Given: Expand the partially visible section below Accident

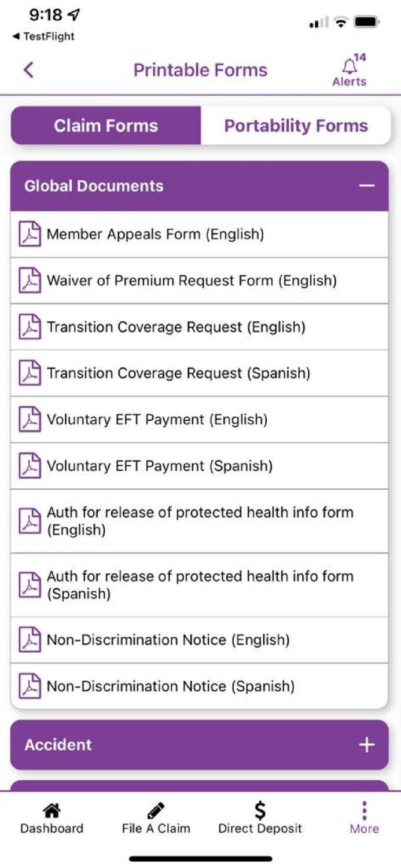Looking at the screenshot, I should [x=200, y=785].
